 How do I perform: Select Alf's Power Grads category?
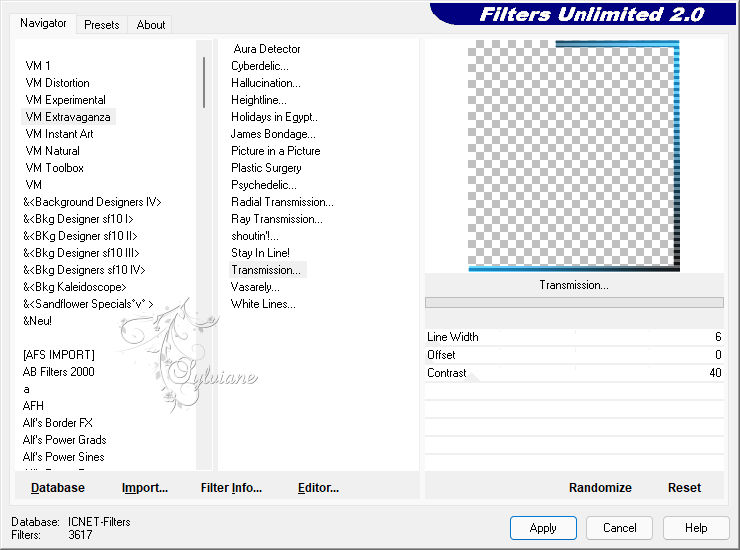64,440
